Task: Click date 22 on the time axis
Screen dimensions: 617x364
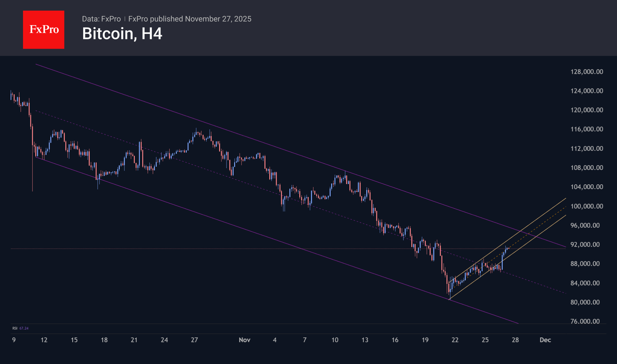Action: coord(455,340)
